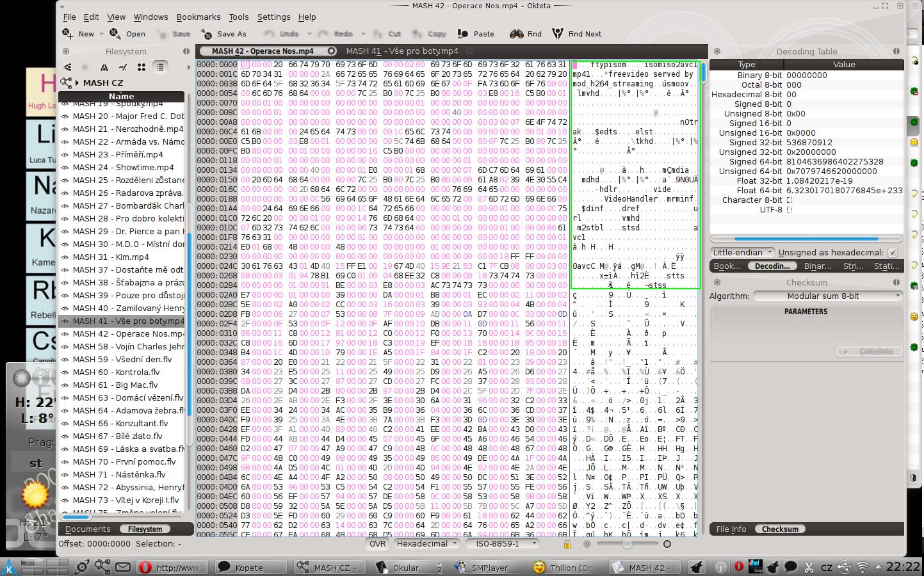The height and width of the screenshot is (576, 924).
Task: Switch Filesystem panel to detailed list view
Action: (160, 67)
